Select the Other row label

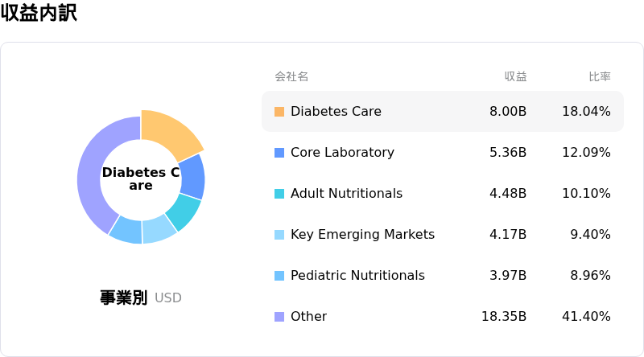click(x=308, y=317)
